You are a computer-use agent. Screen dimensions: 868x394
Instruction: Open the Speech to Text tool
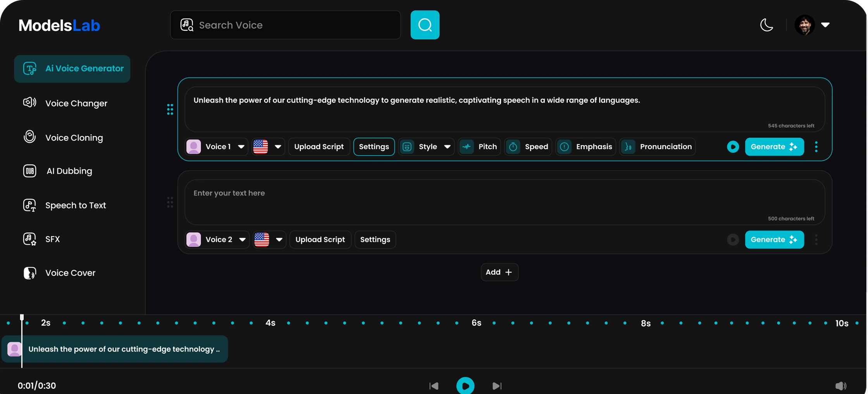pyautogui.click(x=75, y=205)
